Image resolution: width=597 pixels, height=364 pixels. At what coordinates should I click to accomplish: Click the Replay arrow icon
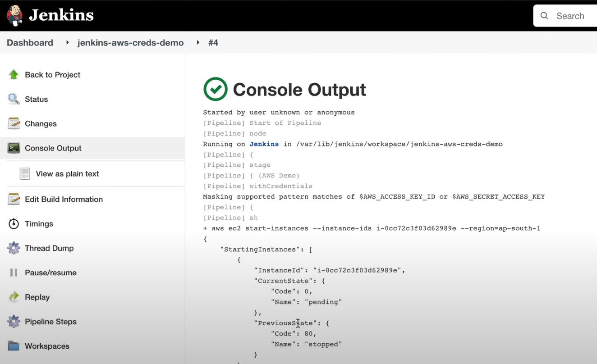click(14, 297)
